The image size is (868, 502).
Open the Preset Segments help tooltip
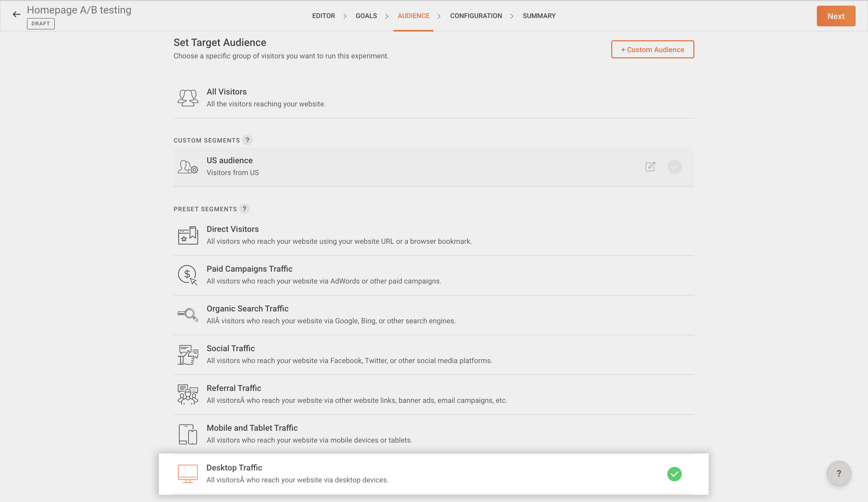point(244,209)
